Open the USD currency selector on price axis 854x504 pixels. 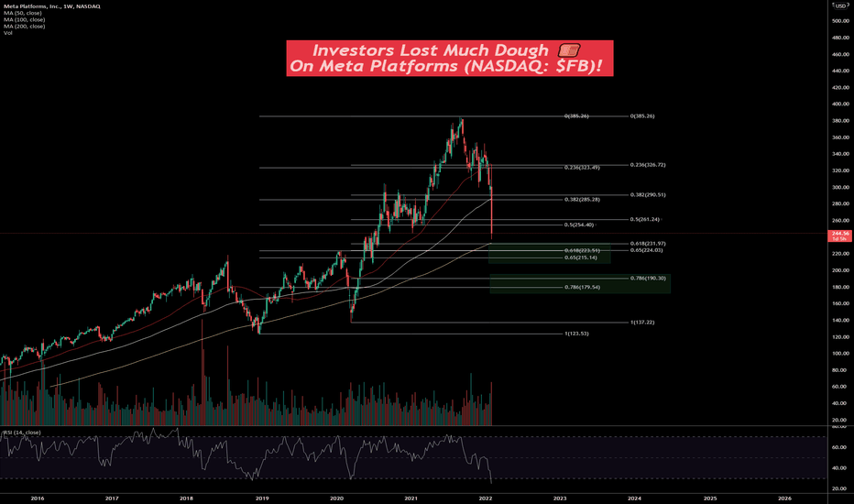pos(841,6)
